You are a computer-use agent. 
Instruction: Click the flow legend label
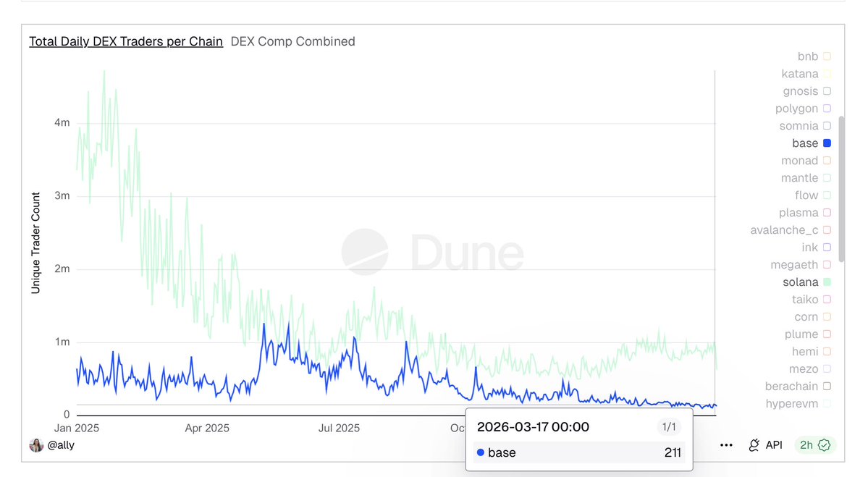[x=806, y=195]
